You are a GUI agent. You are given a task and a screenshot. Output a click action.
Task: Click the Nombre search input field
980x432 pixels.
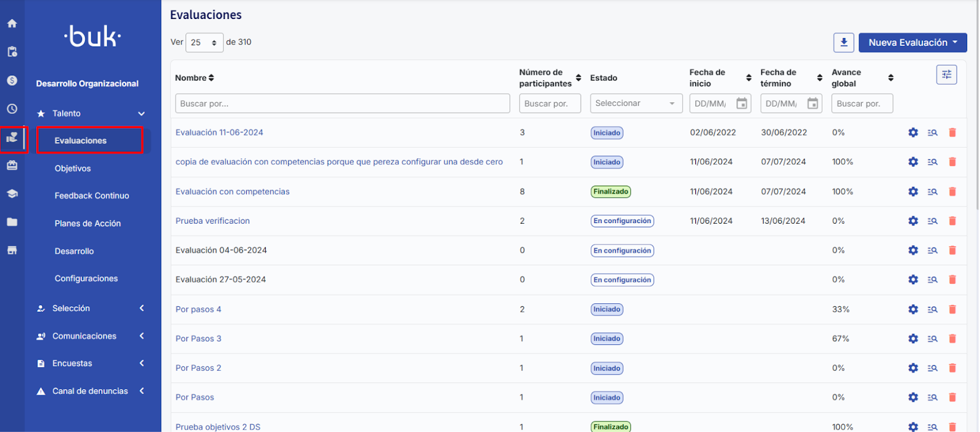342,104
